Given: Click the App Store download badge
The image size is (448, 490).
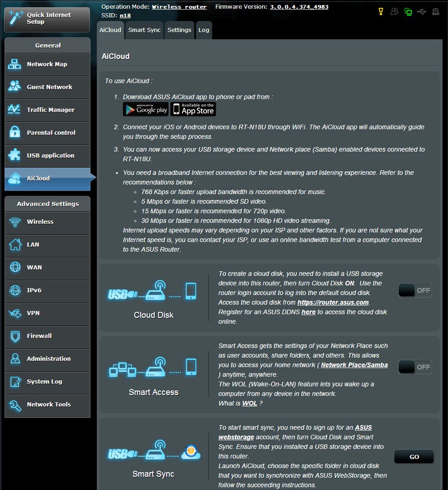Looking at the screenshot, I should click(193, 110).
